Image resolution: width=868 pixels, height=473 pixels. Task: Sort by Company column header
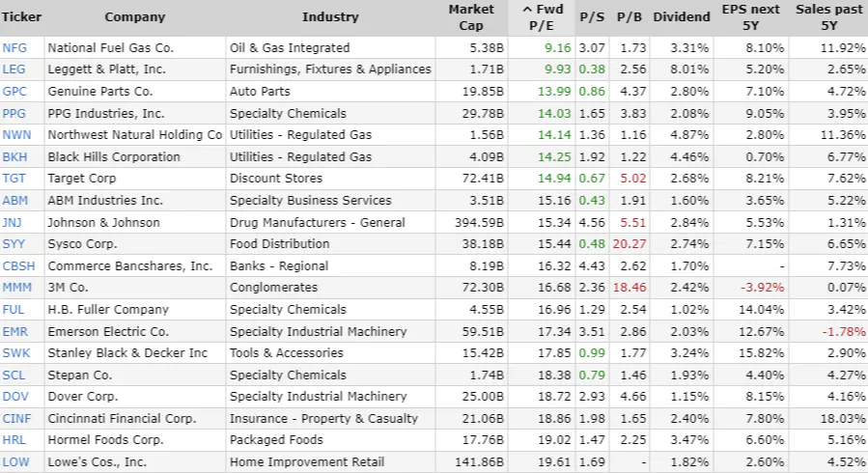tap(135, 17)
